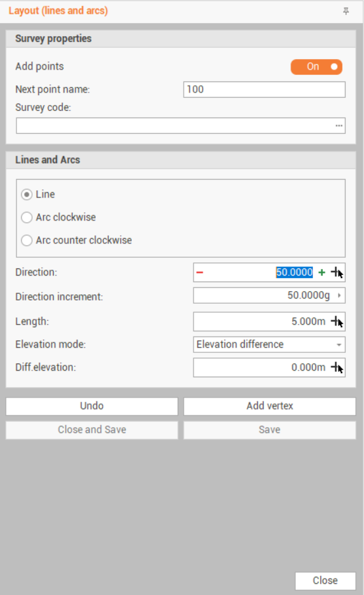Click the Close and Save button
Image resolution: width=364 pixels, height=595 pixels.
pyautogui.click(x=92, y=430)
